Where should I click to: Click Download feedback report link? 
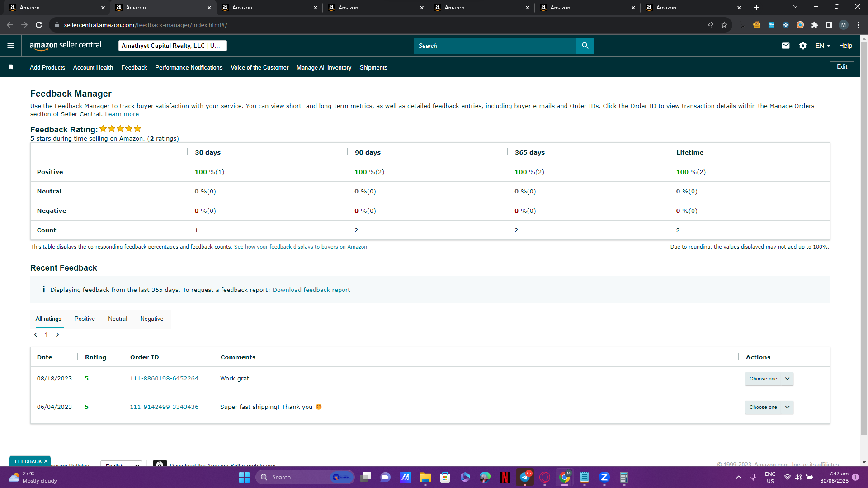pos(311,290)
